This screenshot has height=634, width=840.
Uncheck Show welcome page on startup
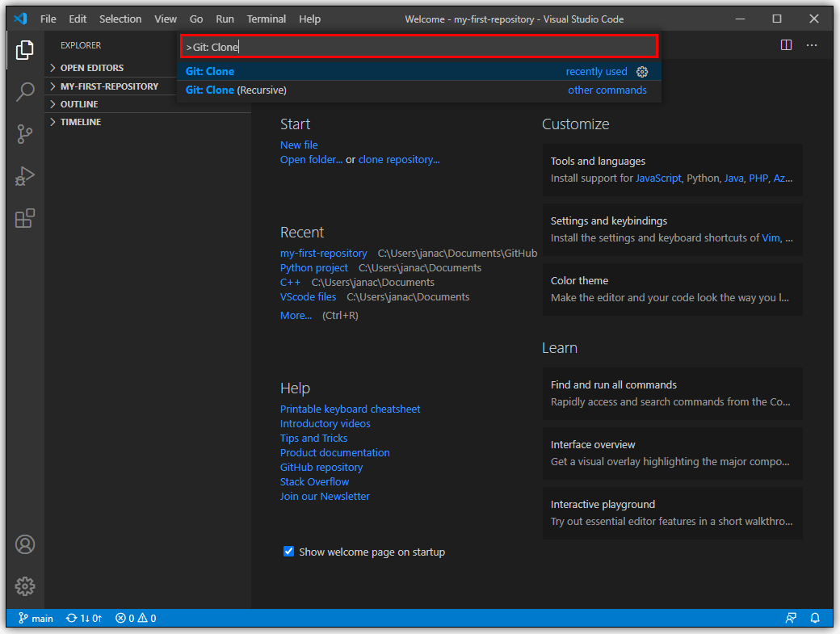click(288, 552)
